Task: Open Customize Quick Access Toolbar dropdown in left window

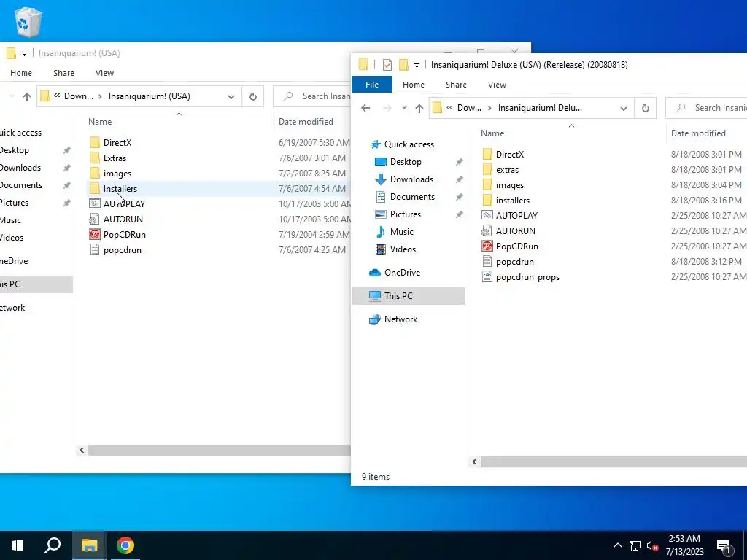Action: coord(24,54)
